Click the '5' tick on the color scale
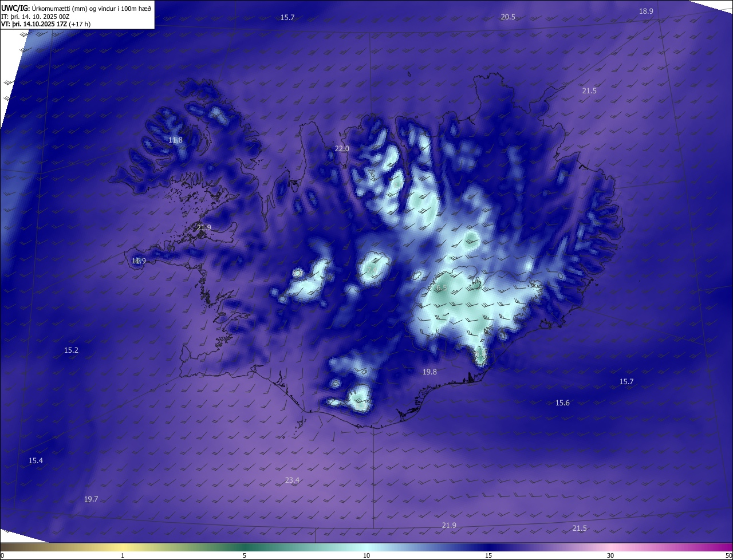Viewport: 733px width, 560px height. 245,556
